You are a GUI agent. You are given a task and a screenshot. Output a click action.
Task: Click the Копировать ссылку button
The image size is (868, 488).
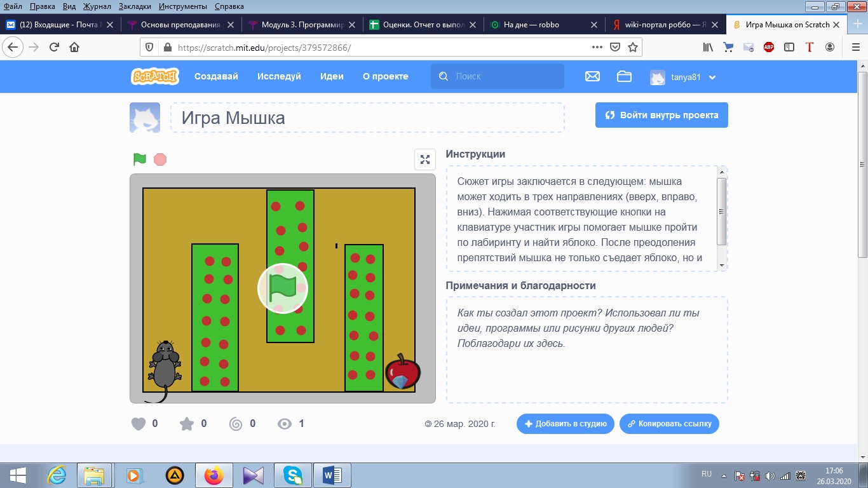click(x=669, y=424)
